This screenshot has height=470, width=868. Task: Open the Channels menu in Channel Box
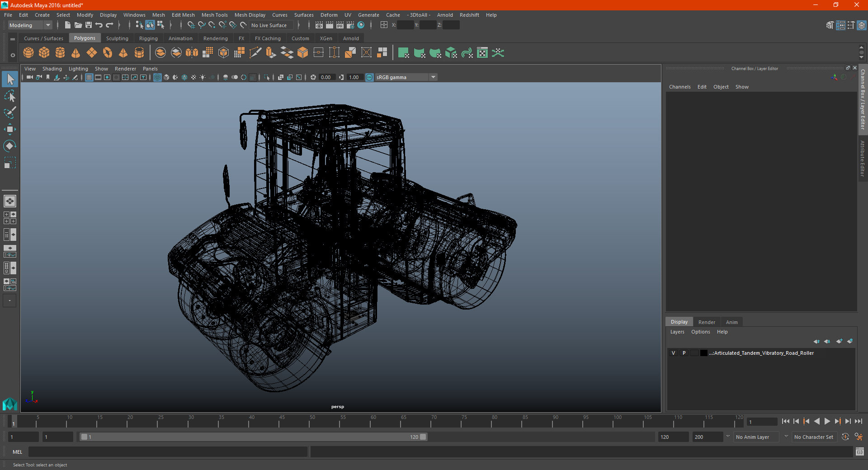pyautogui.click(x=679, y=87)
